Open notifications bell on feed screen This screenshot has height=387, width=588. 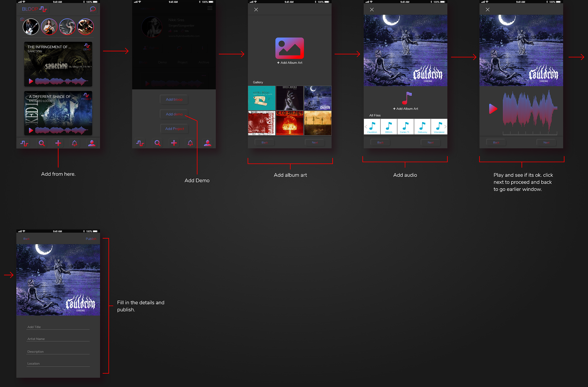74,143
